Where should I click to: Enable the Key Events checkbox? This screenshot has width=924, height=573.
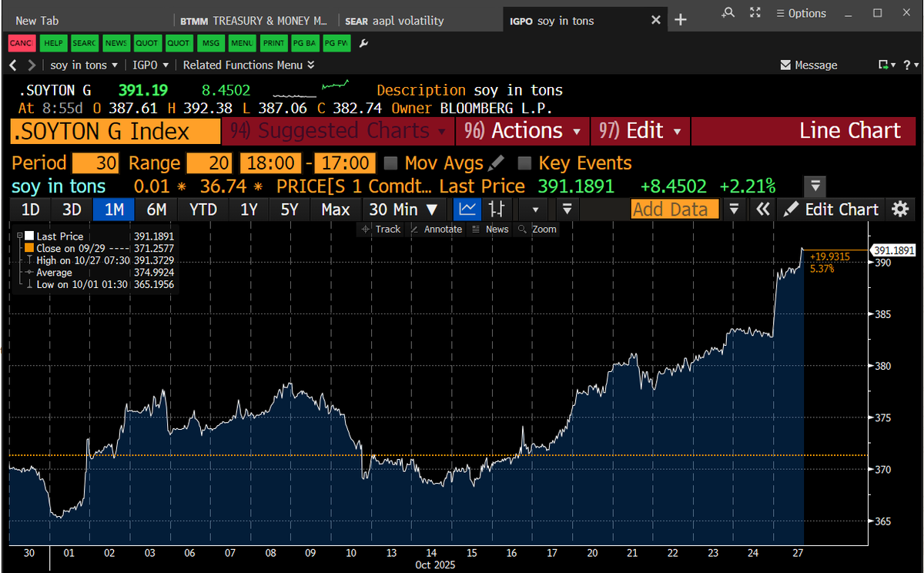coord(525,163)
